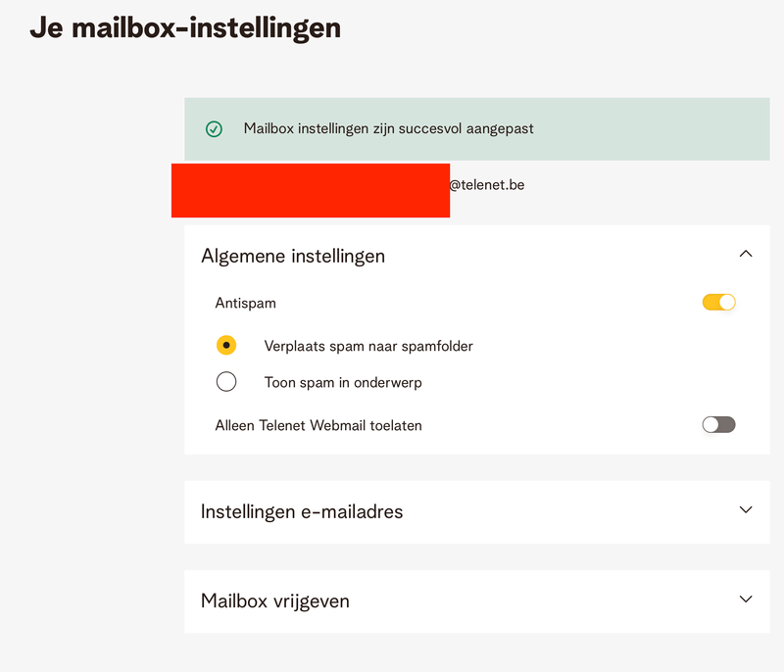This screenshot has width=784, height=672.
Task: Enable the Alleen Telenet Webmail toelaten toggle
Action: coord(718,425)
